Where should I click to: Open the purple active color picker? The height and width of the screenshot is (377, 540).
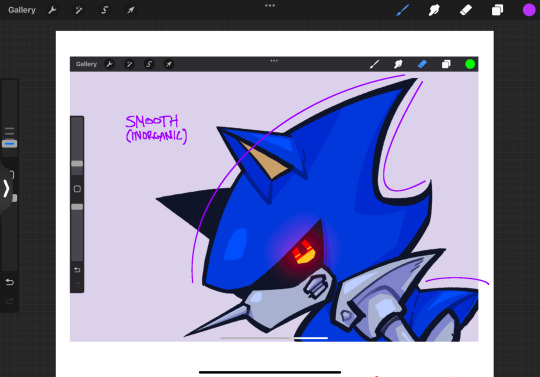click(529, 10)
